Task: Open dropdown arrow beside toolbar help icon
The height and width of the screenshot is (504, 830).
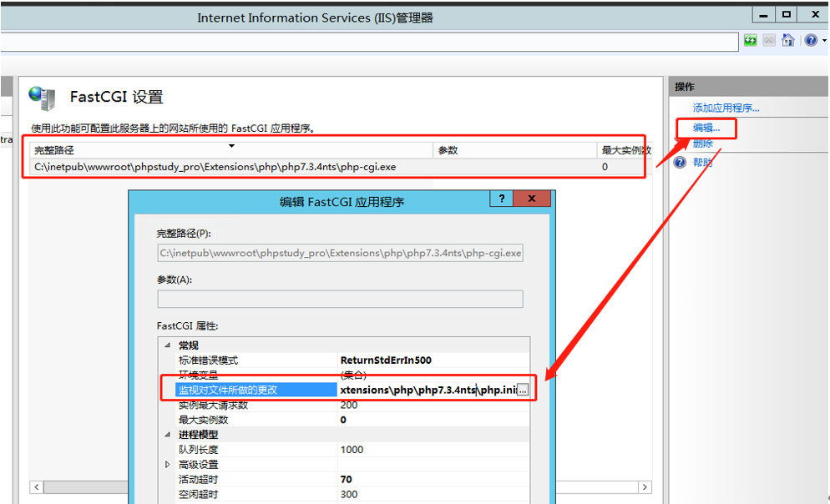Action: pos(824,41)
